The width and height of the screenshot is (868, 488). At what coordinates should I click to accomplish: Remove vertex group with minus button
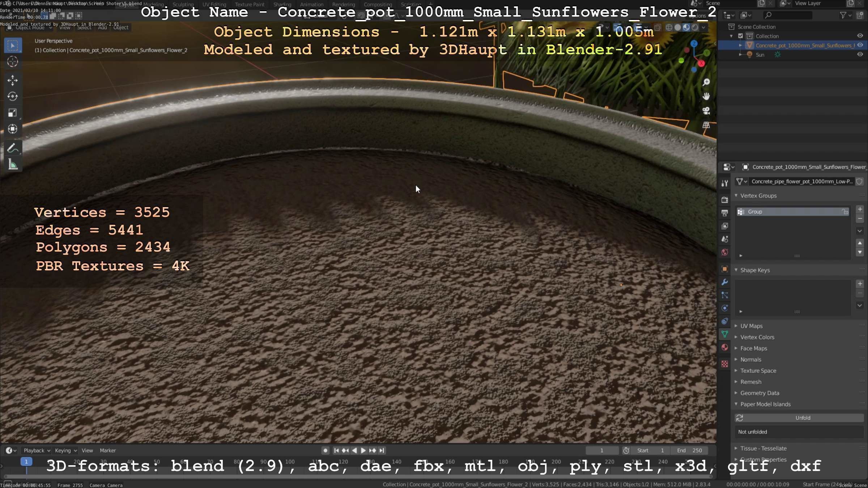(x=860, y=219)
